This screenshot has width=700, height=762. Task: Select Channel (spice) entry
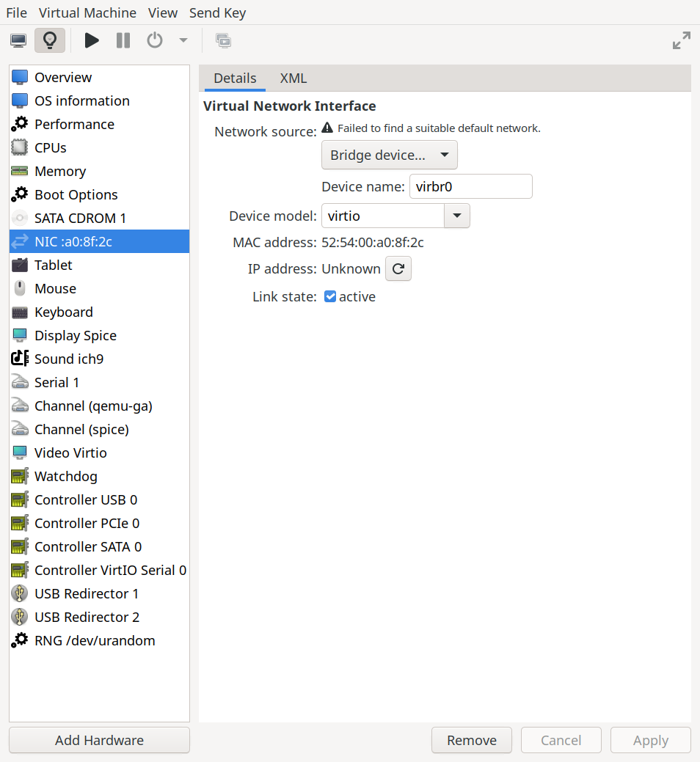coord(99,429)
